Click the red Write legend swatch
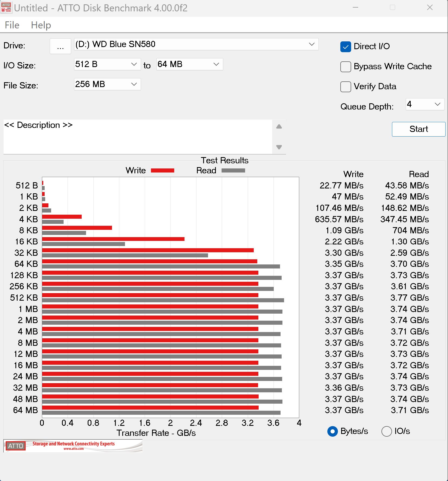Image resolution: width=448 pixels, height=481 pixels. [x=162, y=170]
